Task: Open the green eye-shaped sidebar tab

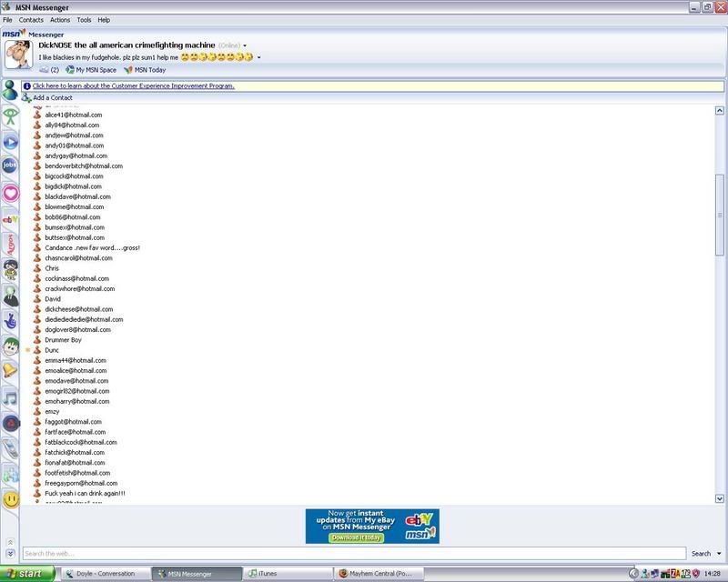Action: click(10, 115)
